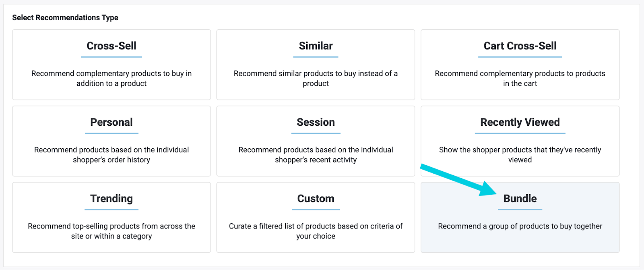Image resolution: width=644 pixels, height=270 pixels.
Task: Click the Cart Cross-Sell heading
Action: coord(520,46)
